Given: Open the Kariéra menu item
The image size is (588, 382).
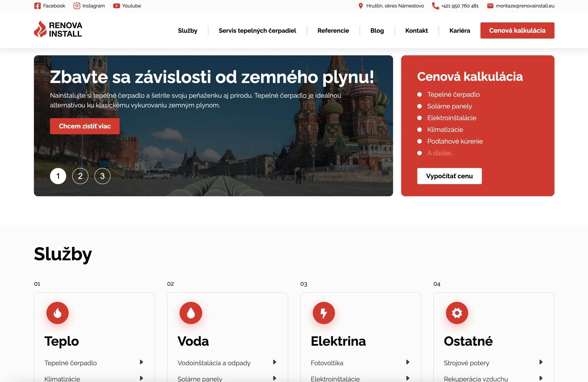Looking at the screenshot, I should (x=460, y=31).
